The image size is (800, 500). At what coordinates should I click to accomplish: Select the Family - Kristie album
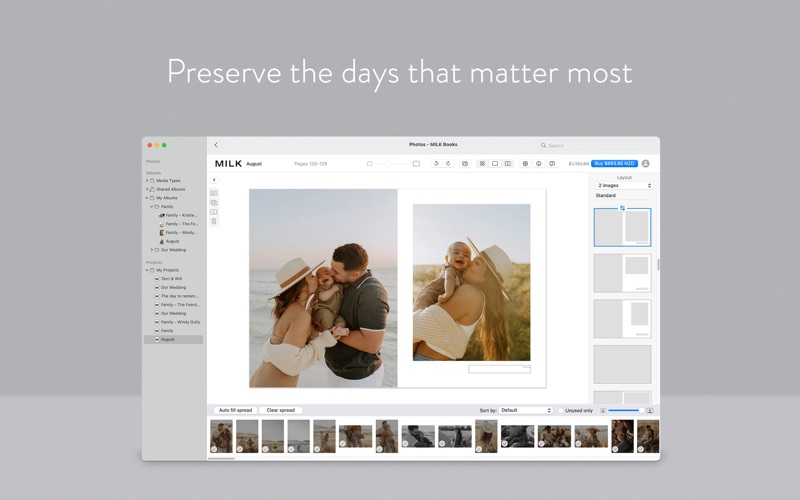(178, 215)
